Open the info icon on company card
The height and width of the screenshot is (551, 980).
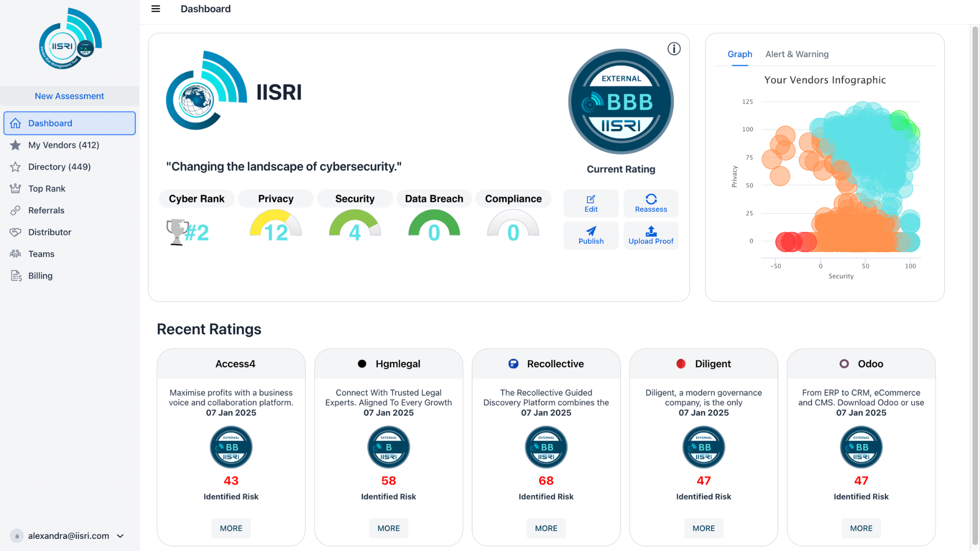(x=674, y=48)
